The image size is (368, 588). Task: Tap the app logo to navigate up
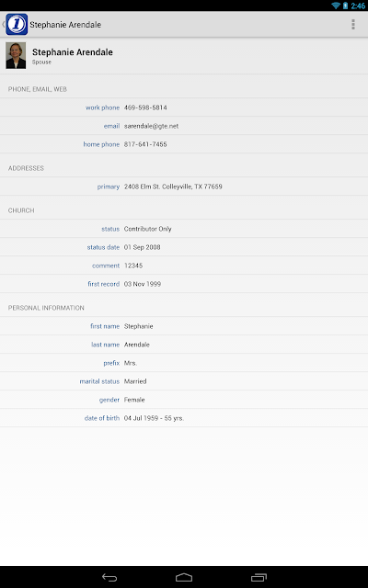(x=17, y=25)
